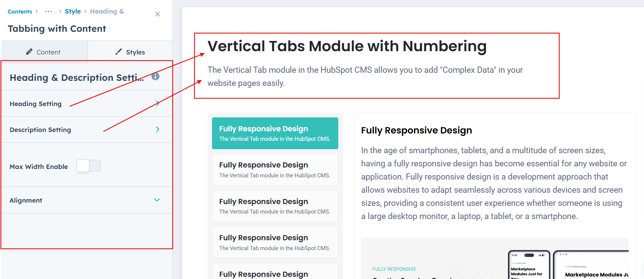Click the phone mockup preview image
Image resolution: width=644 pixels, height=279 pixels.
pyautogui.click(x=529, y=265)
